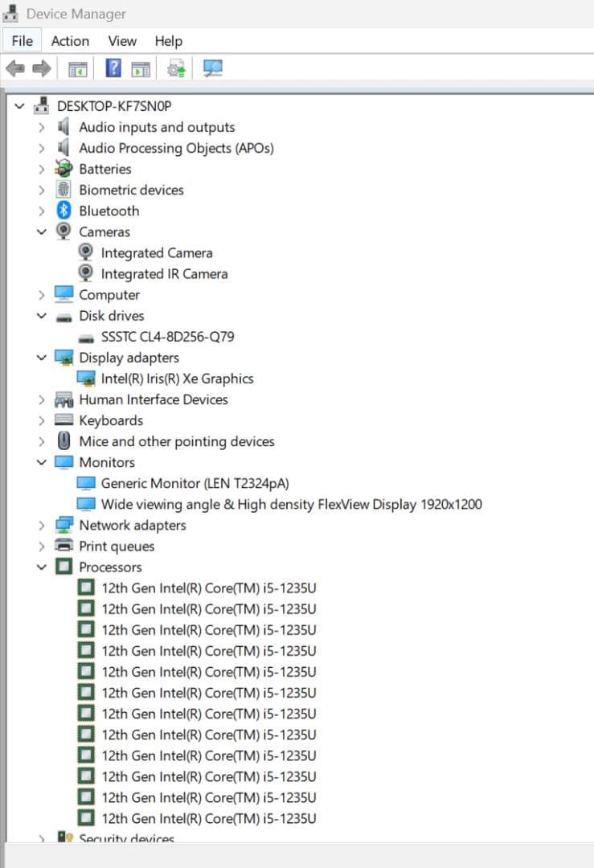Collapse the Cameras category
Image resolution: width=594 pixels, height=868 pixels.
(42, 231)
